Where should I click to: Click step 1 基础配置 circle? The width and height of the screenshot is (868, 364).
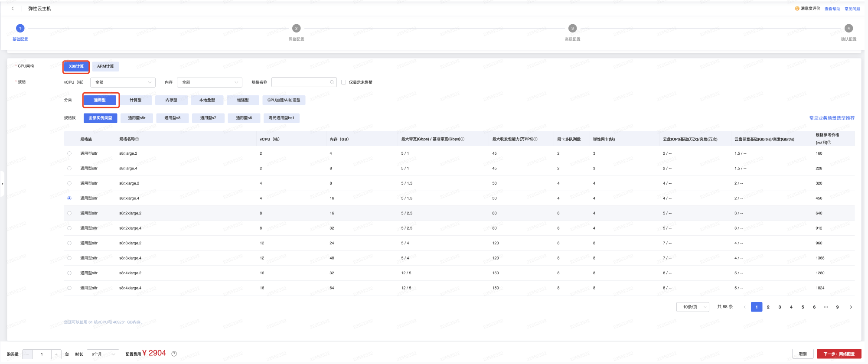pos(20,28)
